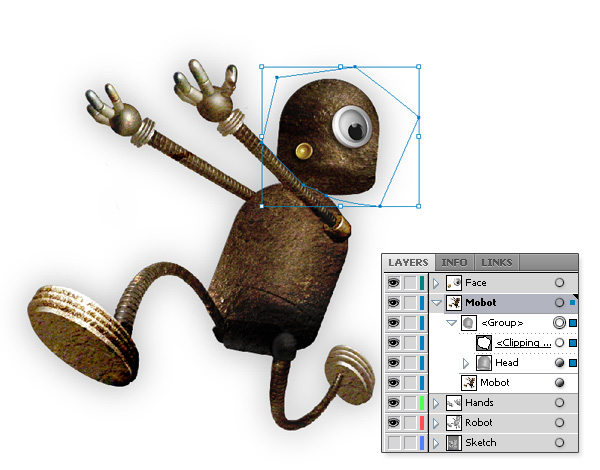Click the target circle of Sketch layer
This screenshot has width=600, height=470.
pyautogui.click(x=559, y=442)
